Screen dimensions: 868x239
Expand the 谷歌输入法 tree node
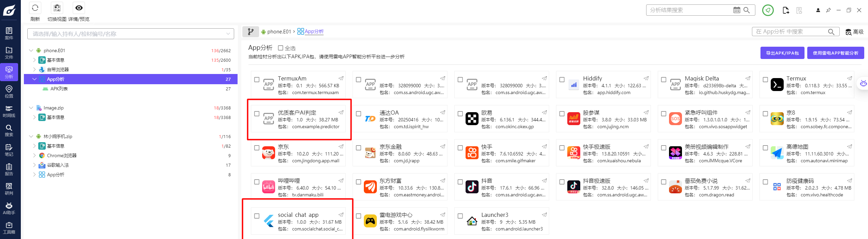34,165
